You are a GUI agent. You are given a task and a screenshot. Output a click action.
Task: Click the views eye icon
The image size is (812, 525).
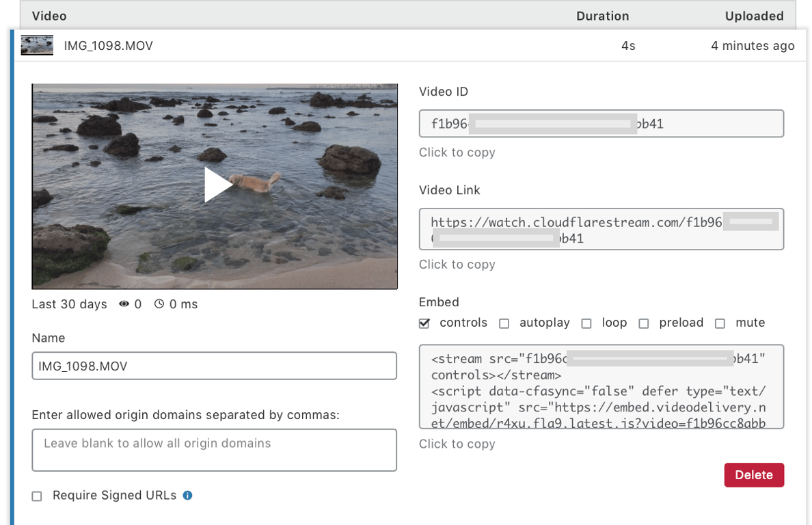coord(124,304)
